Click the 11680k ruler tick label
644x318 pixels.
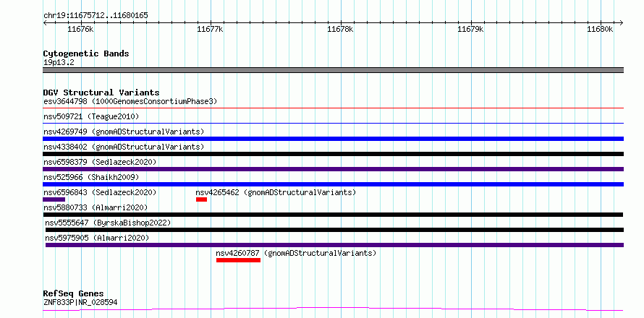tap(600, 29)
